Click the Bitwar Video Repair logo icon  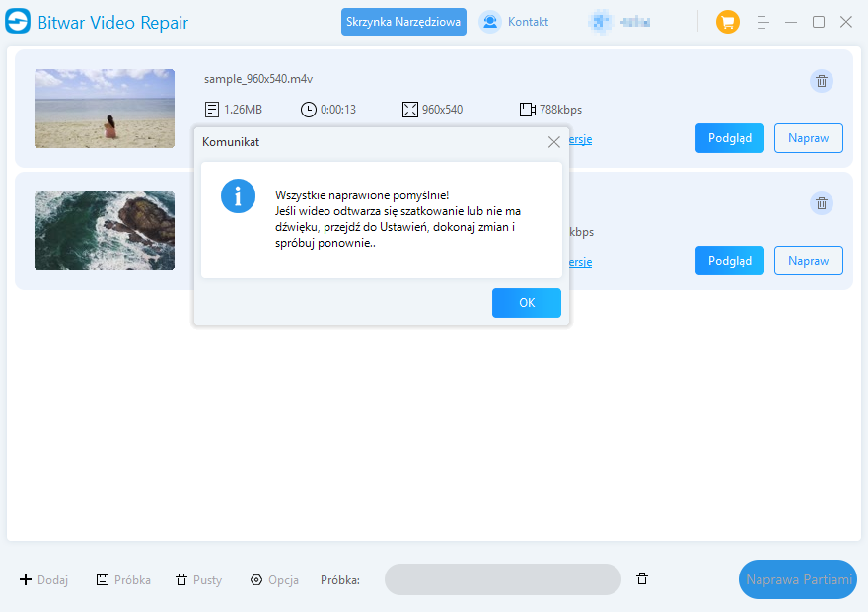pos(18,21)
